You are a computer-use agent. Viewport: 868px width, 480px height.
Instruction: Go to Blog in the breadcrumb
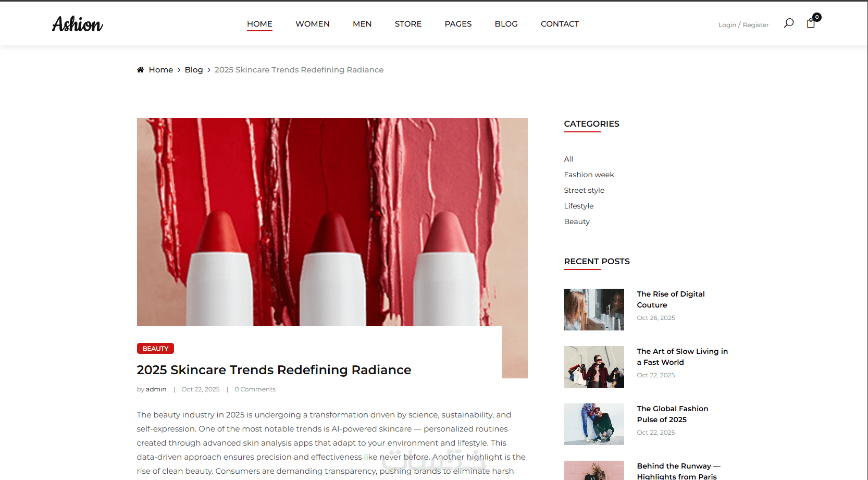click(194, 70)
